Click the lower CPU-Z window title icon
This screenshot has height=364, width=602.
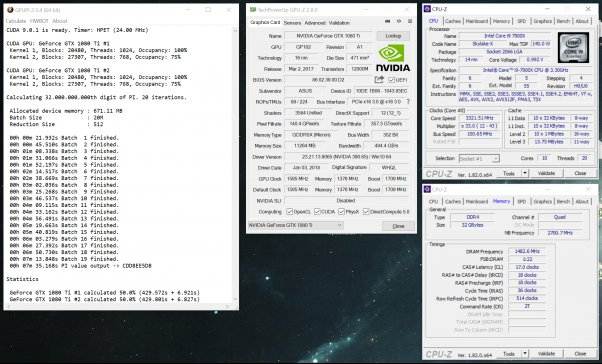427,189
